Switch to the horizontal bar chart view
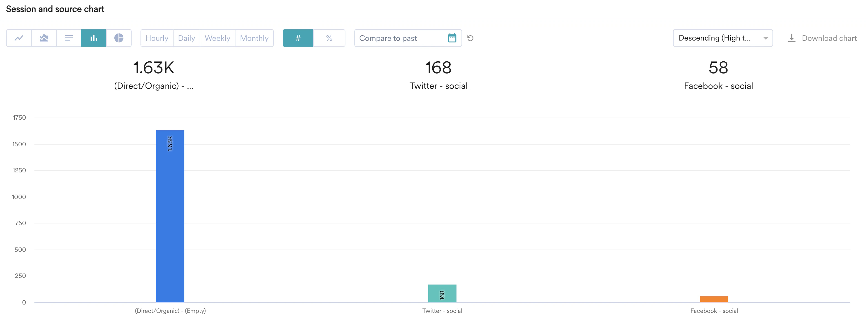The height and width of the screenshot is (327, 868). pos(69,38)
